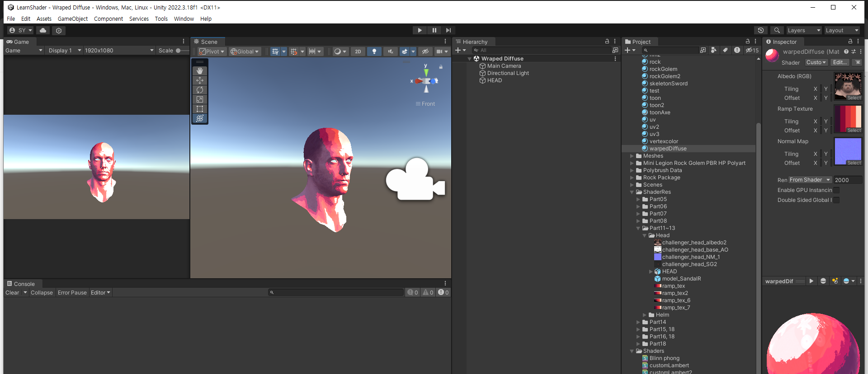Screen dimensions: 868x374
Task: Open the Global handle rotation dropdown
Action: tap(245, 51)
